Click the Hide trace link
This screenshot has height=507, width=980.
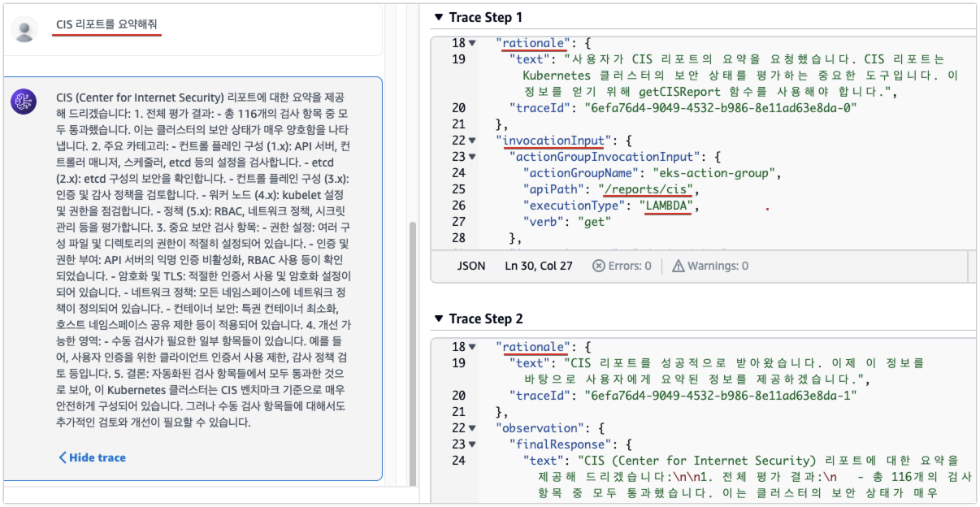coord(92,457)
